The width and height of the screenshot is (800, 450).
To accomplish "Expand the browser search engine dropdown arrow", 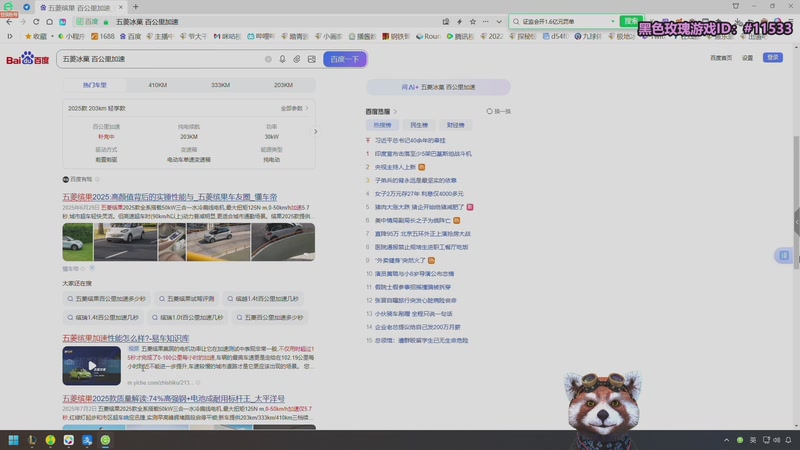I will pyautogui.click(x=613, y=22).
